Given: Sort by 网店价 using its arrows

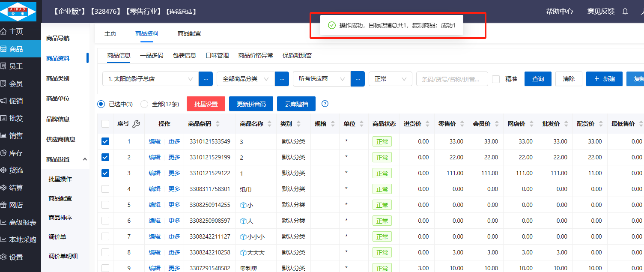Looking at the screenshot, I should tap(531, 124).
